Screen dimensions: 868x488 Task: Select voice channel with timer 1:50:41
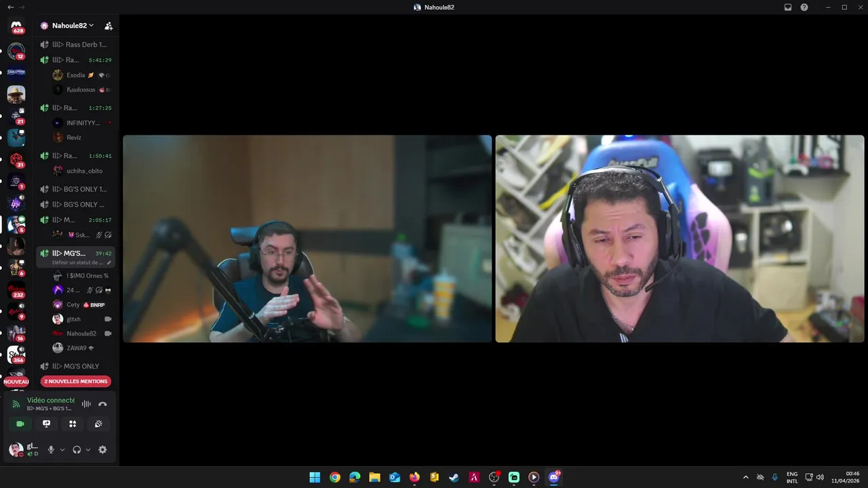click(x=75, y=156)
